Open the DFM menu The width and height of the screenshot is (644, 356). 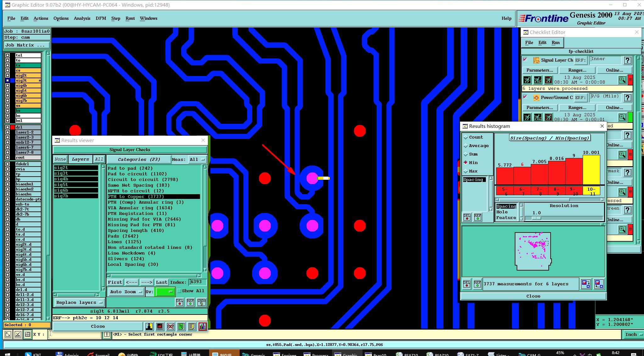pos(101,18)
